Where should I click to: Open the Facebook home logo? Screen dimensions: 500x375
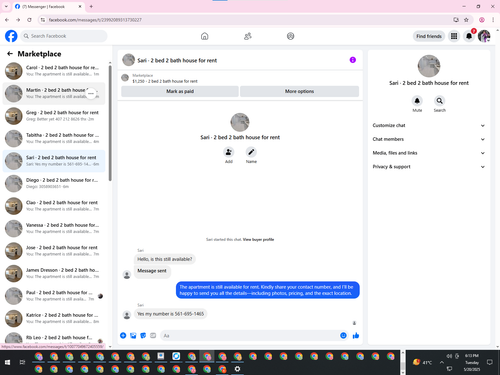[x=11, y=36]
